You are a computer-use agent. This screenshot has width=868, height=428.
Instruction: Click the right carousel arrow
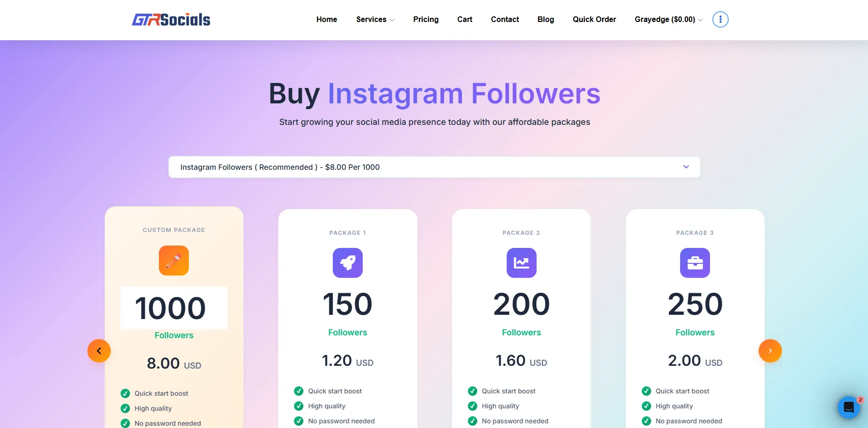point(770,350)
